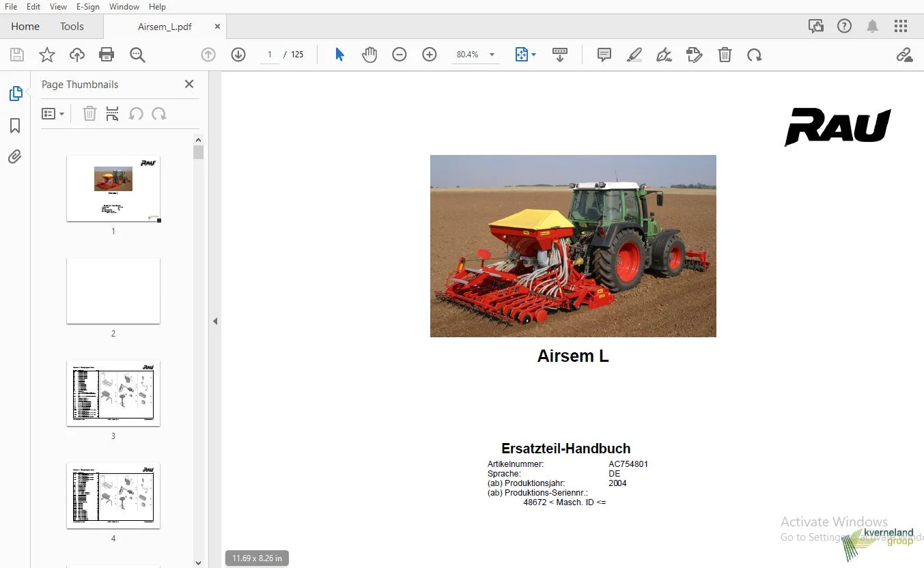Close the Airsem_L.pdf tab
The width and height of the screenshot is (924, 568).
click(217, 27)
